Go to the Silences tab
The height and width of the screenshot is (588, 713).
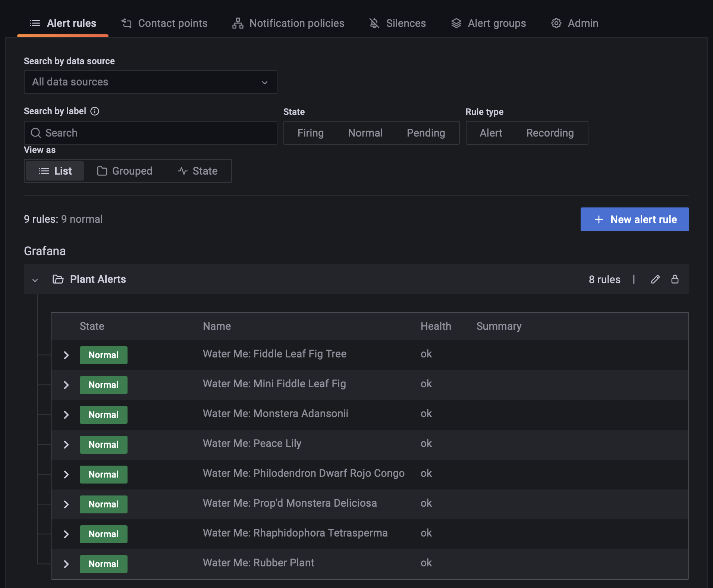398,23
